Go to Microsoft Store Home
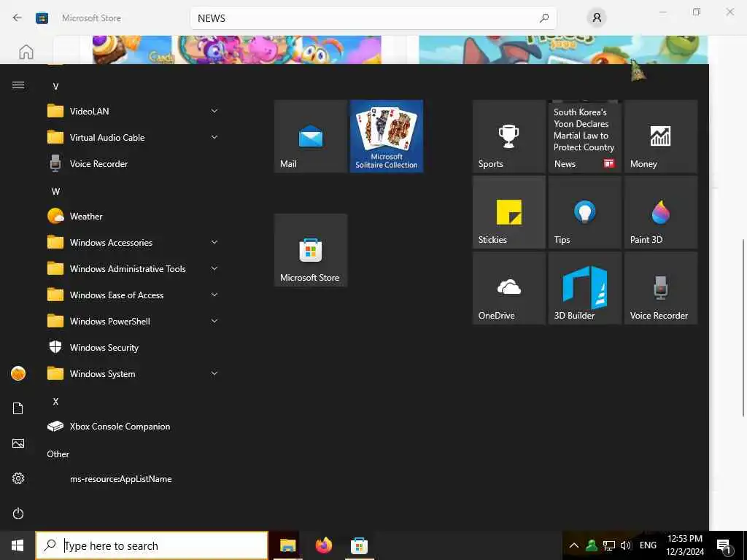Viewport: 747px width, 560px height. [26, 52]
